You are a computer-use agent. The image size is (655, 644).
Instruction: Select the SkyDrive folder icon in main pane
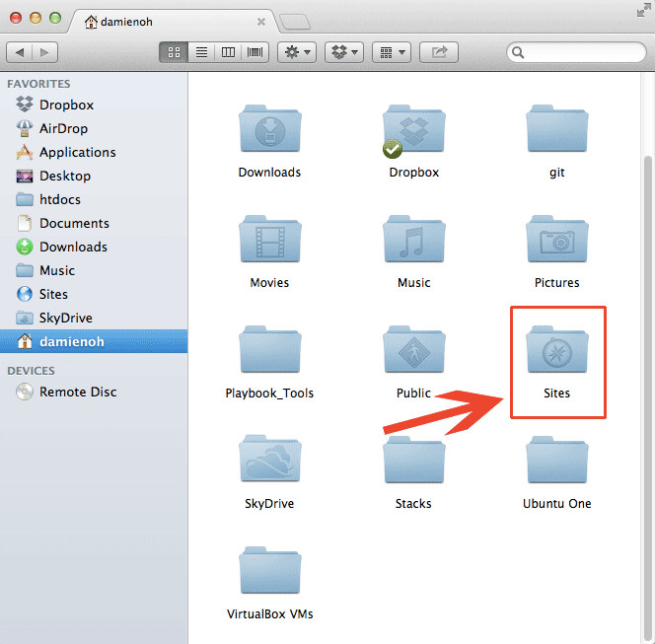[270, 460]
